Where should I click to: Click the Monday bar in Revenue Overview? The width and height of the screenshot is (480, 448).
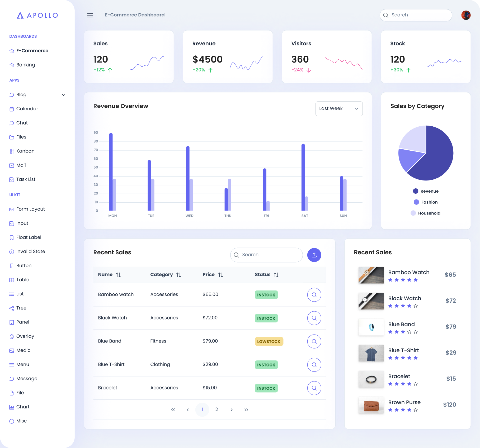click(x=111, y=172)
